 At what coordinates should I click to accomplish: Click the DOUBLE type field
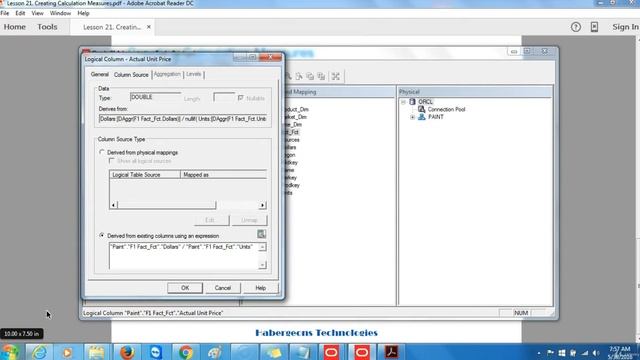(x=156, y=97)
